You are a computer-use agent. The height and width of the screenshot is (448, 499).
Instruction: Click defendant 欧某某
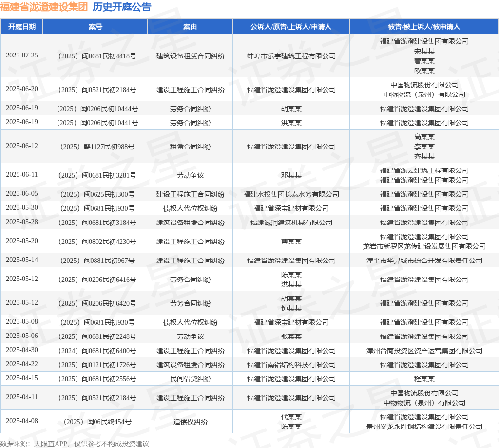pyautogui.click(x=424, y=71)
